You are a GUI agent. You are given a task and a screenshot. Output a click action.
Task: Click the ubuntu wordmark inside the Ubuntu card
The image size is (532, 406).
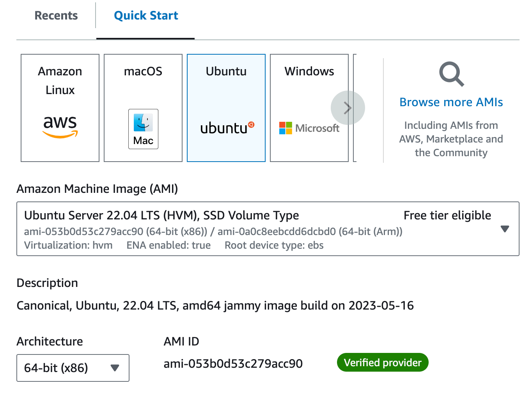[223, 128]
